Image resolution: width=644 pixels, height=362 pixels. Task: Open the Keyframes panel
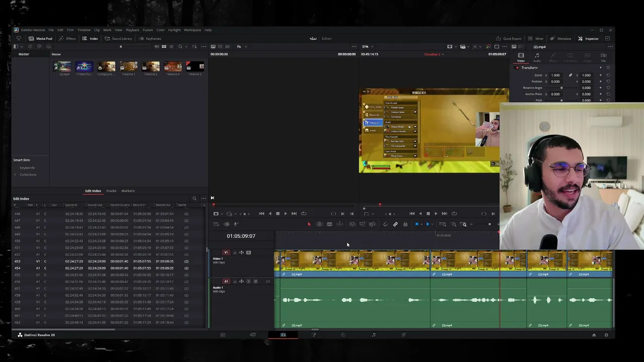tap(150, 39)
